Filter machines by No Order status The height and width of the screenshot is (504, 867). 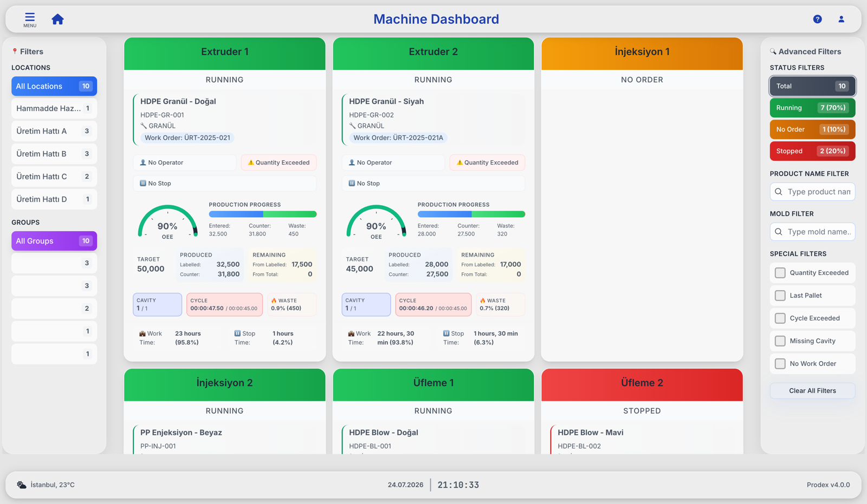(812, 129)
